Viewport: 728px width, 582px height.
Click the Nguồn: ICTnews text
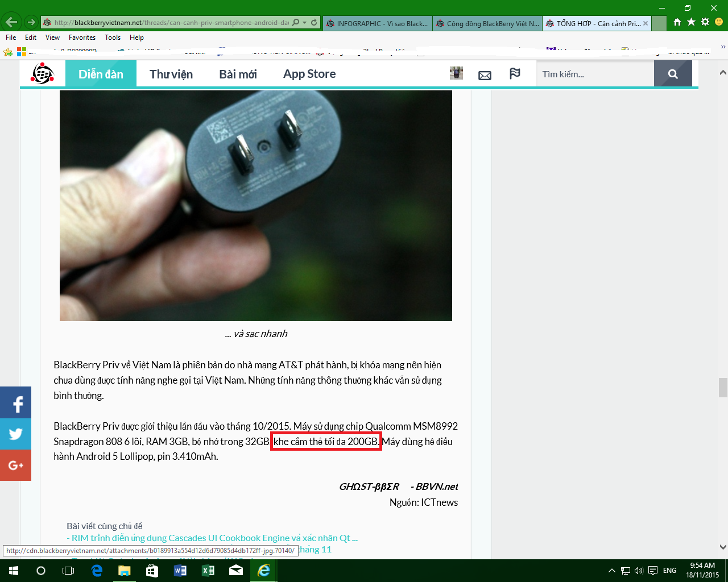[424, 502]
